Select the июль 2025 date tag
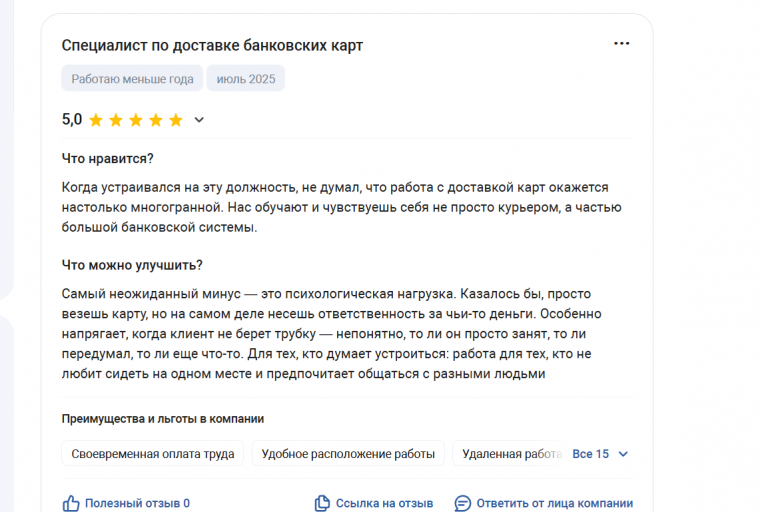Screen dimensions: 760x512 tap(246, 79)
